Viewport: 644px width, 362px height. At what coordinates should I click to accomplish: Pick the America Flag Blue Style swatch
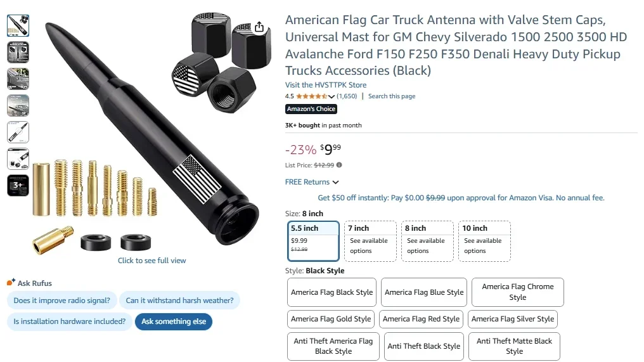click(424, 292)
